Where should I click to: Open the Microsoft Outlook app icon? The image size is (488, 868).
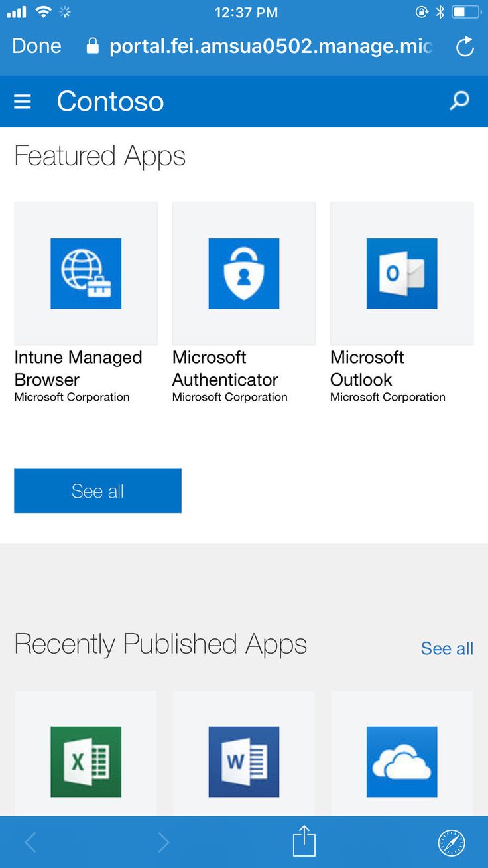(x=402, y=273)
